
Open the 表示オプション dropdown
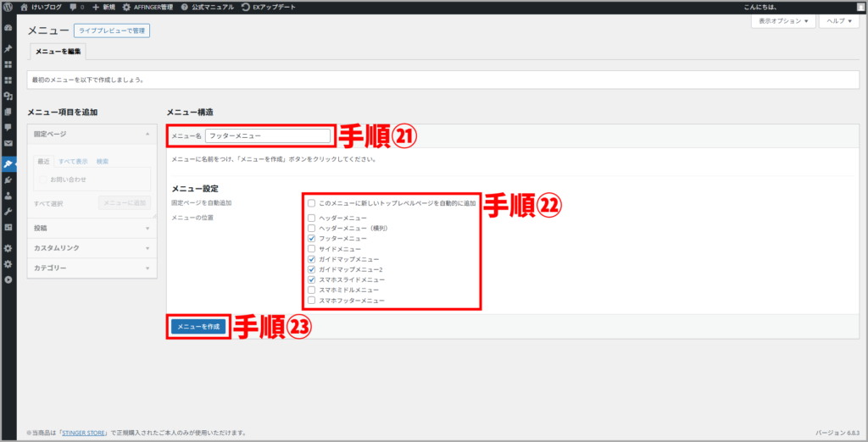(782, 21)
